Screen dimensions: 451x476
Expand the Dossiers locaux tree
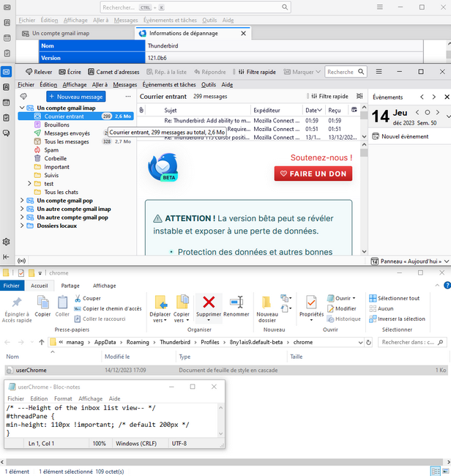pyautogui.click(x=22, y=226)
